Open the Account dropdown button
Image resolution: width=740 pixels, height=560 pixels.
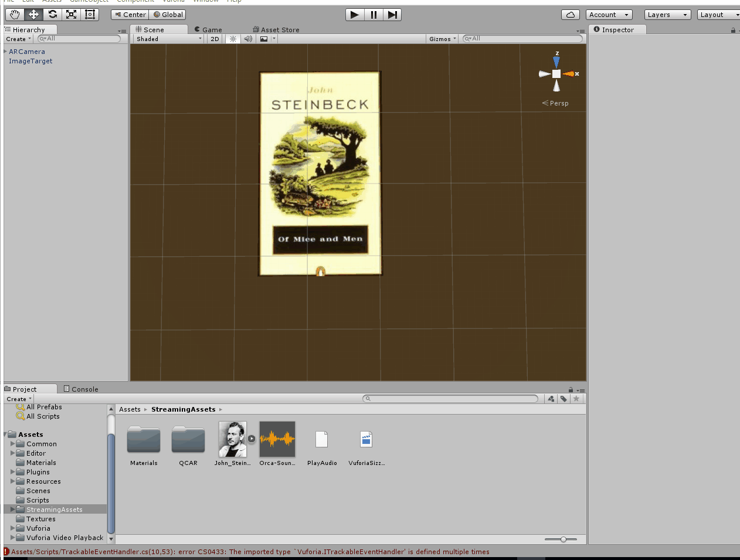[609, 14]
